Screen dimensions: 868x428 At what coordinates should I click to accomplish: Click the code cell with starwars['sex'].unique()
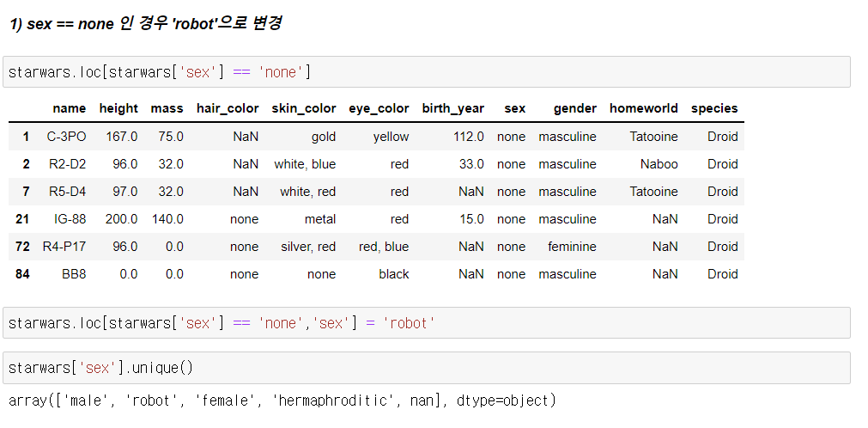pos(426,368)
